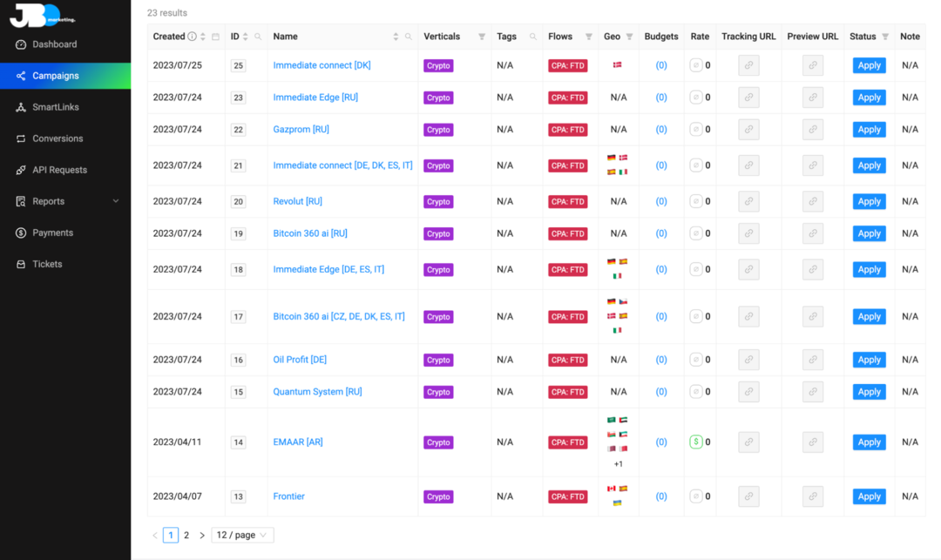The image size is (941, 560).
Task: Open the Oil Profit [DE] campaign
Action: tap(300, 360)
